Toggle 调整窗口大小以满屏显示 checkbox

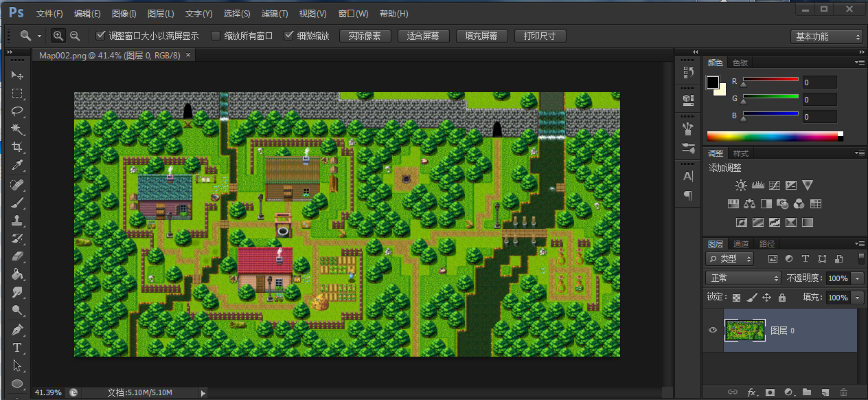(101, 36)
